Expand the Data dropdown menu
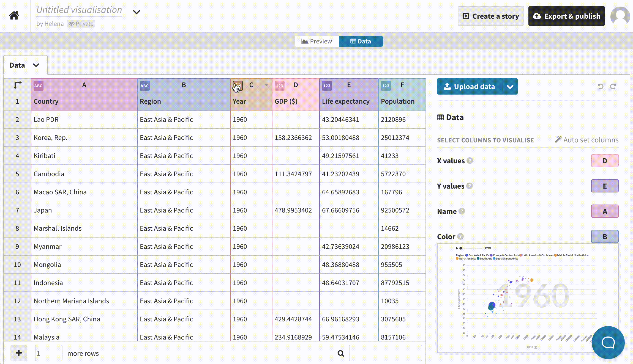Viewport: 633px width, 364px height. pos(36,65)
